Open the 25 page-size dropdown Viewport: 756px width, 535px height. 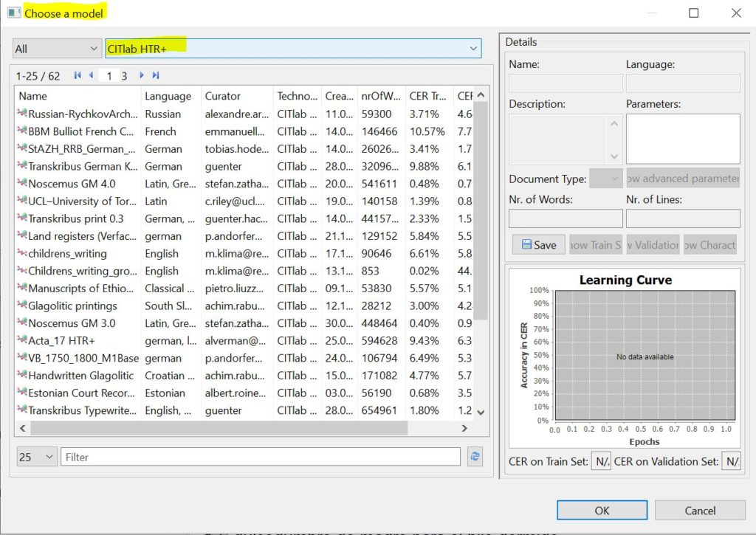[x=37, y=457]
